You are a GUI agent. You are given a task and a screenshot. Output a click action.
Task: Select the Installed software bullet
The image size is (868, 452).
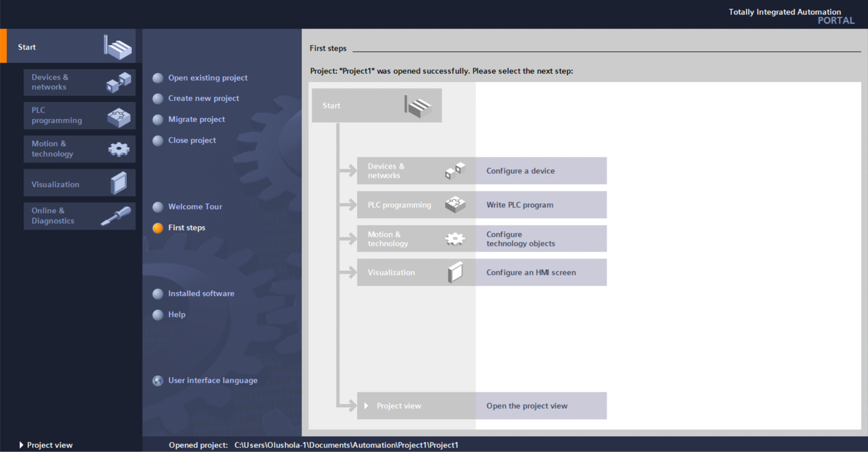coord(158,294)
